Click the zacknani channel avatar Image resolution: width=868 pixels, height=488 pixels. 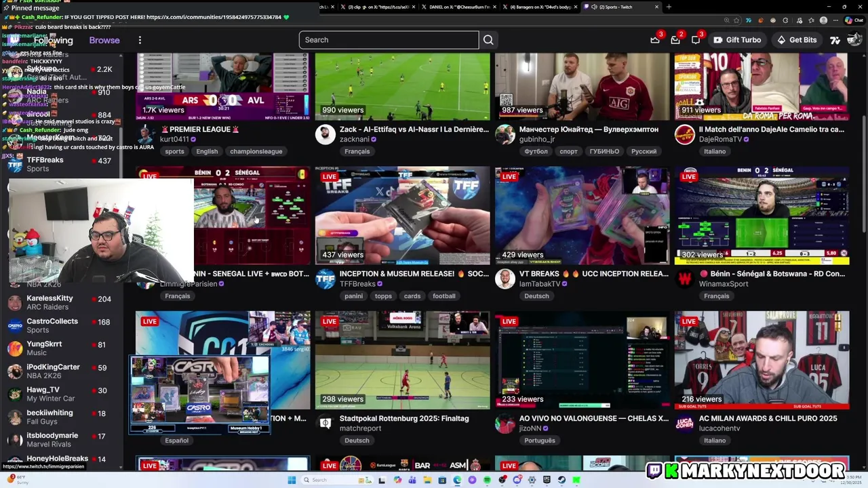click(x=325, y=134)
